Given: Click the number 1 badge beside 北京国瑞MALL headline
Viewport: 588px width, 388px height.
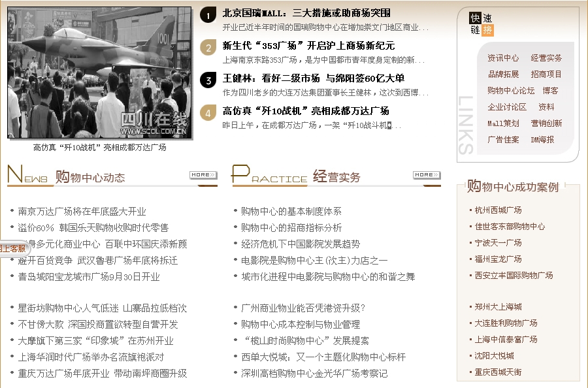Looking at the screenshot, I should pos(208,15).
